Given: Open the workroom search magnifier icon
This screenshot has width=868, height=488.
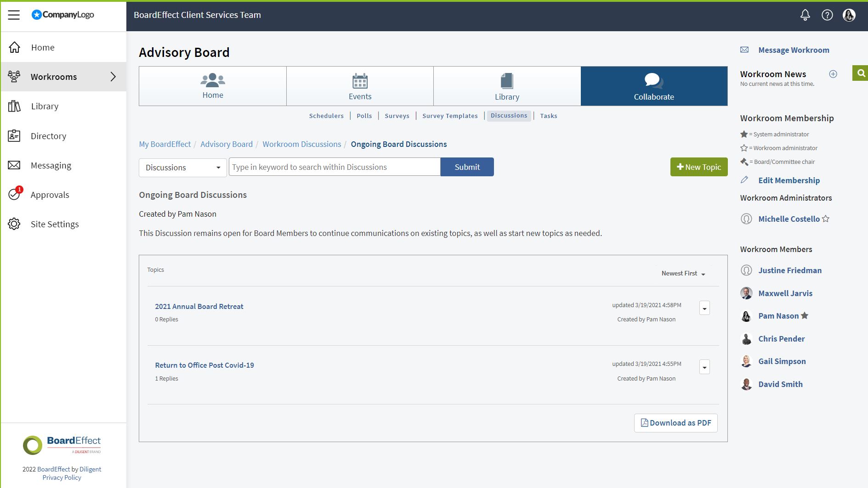Looking at the screenshot, I should click(860, 73).
